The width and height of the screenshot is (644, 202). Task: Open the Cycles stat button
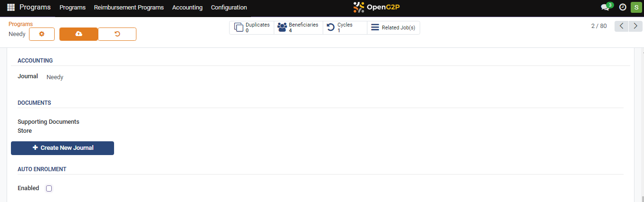pyautogui.click(x=345, y=28)
